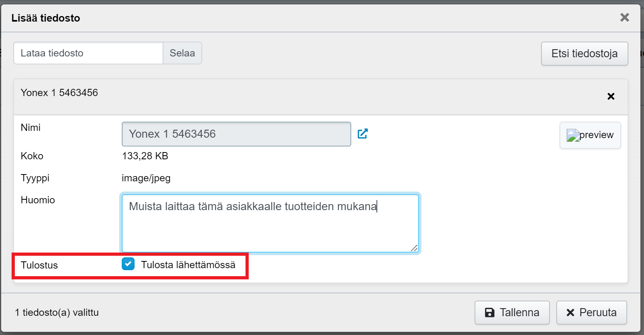Viewport: 644px width, 335px height.
Task: Save with the Tallenna button
Action: coord(512,313)
